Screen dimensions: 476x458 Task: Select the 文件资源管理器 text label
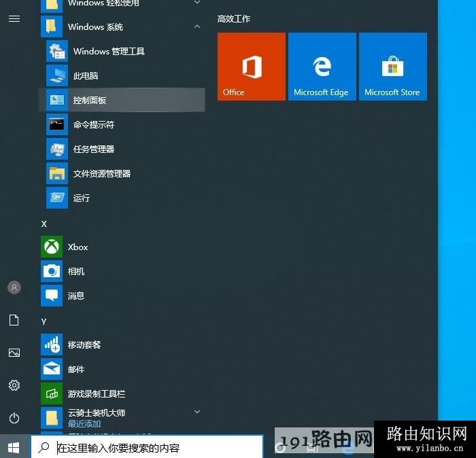click(102, 173)
